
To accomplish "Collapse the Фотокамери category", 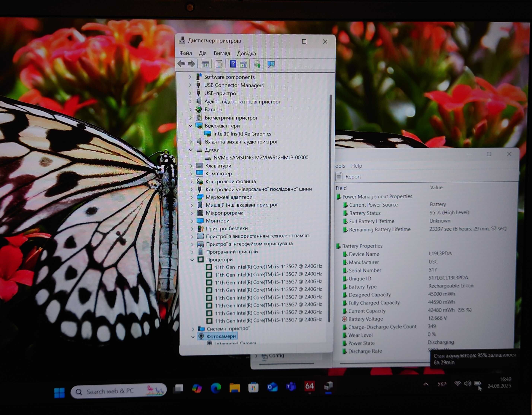I will pyautogui.click(x=193, y=337).
